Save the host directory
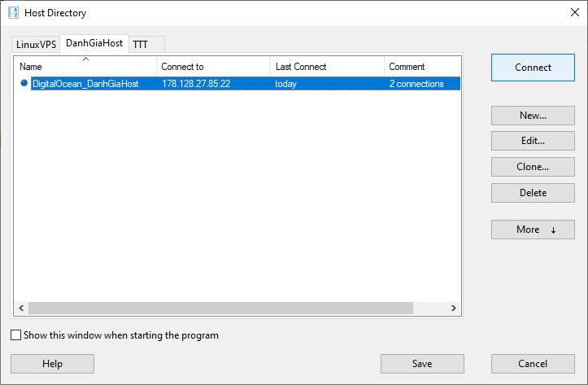This screenshot has width=588, height=385. [x=422, y=364]
